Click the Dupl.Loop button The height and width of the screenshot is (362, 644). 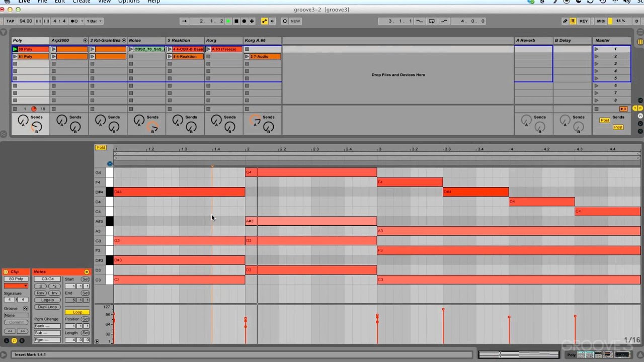point(47,307)
